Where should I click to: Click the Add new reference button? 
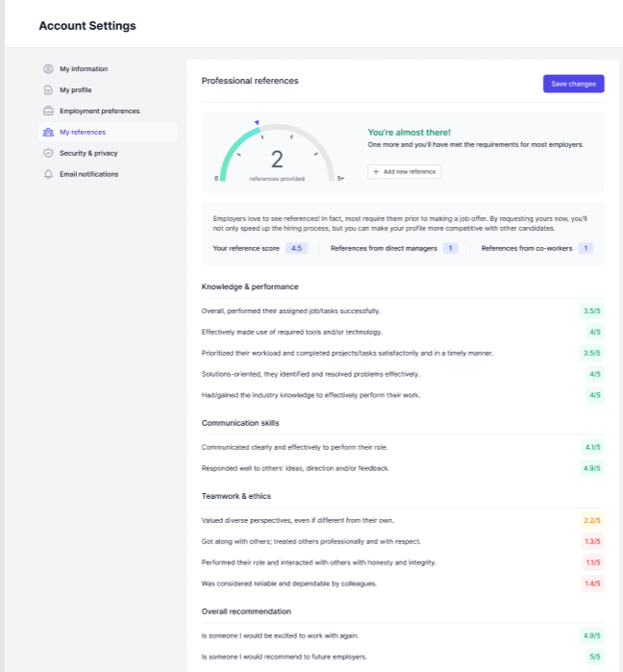coord(404,171)
